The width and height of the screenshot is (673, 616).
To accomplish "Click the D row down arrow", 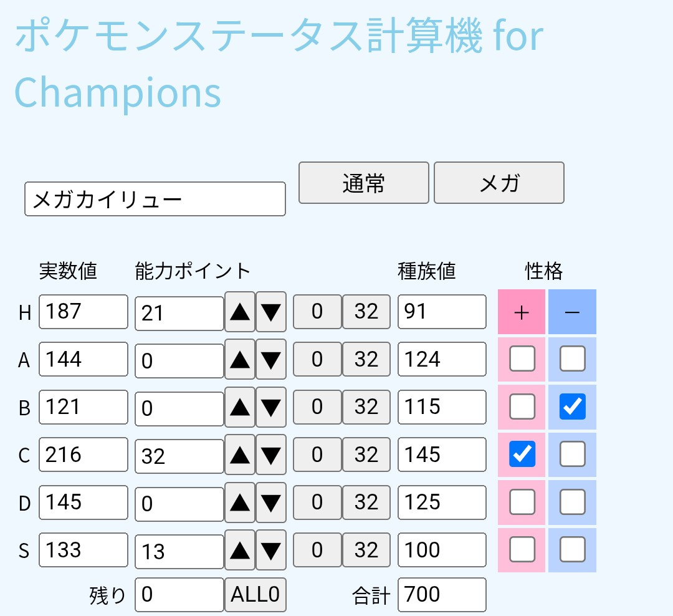I will [271, 503].
